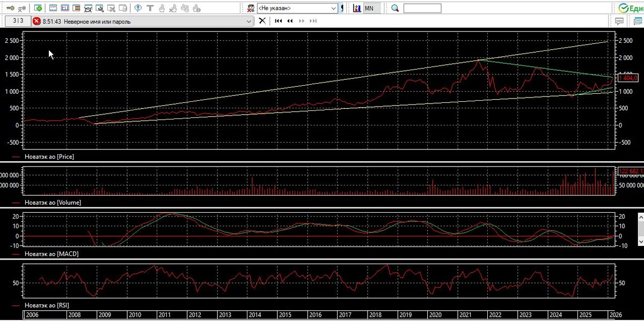Click the golden key connect icon
Viewport: 644px width, 321px height.
point(11,8)
